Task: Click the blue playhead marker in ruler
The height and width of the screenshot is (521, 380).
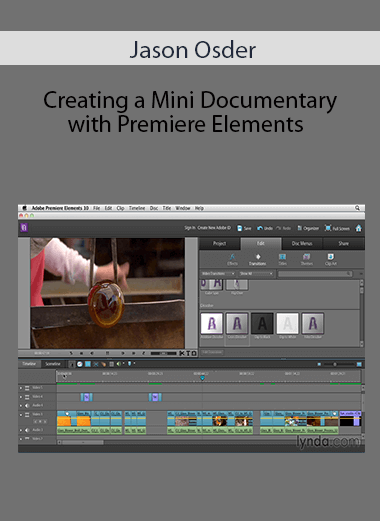Action: [202, 378]
